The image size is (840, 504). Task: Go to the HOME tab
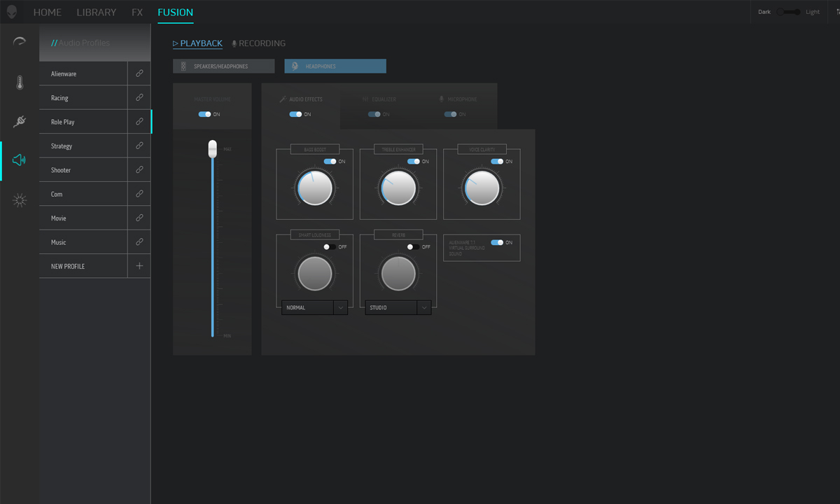click(48, 13)
